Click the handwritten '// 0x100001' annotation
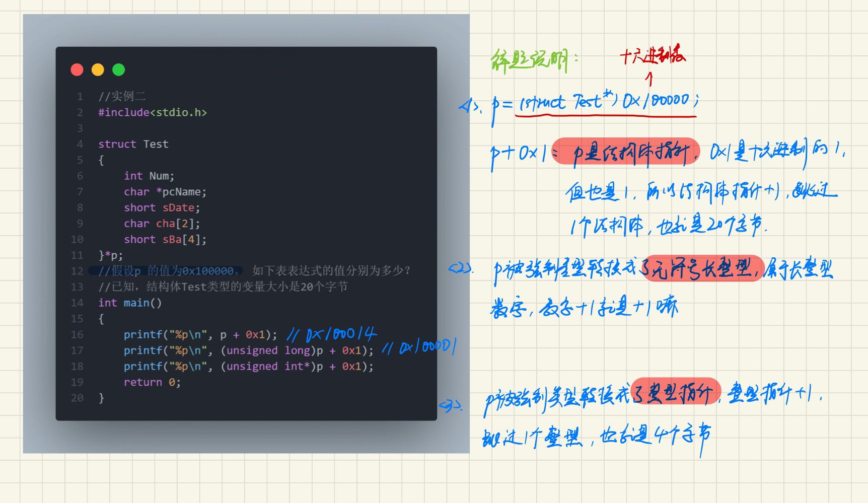 pyautogui.click(x=419, y=347)
